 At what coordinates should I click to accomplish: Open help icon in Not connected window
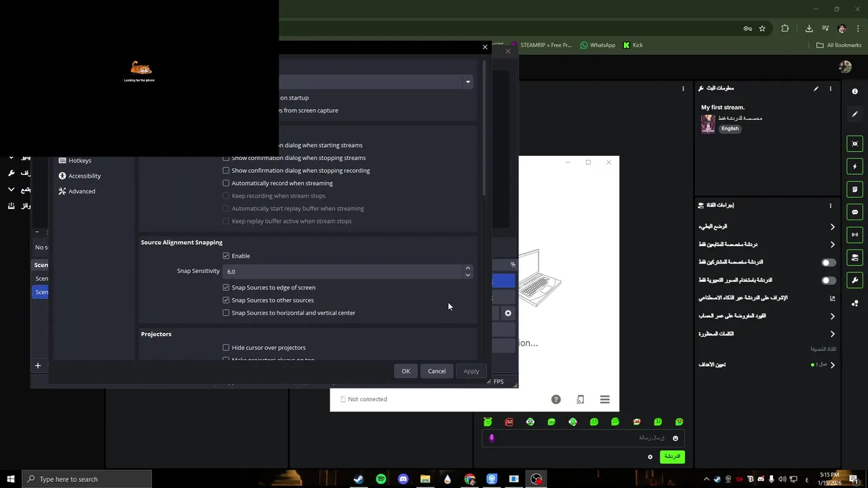pos(556,400)
